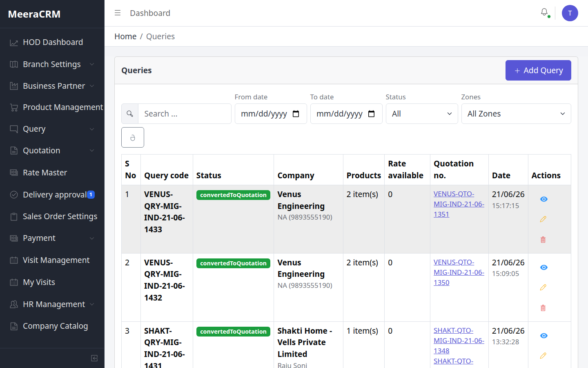Click the Quotation document icon
The height and width of the screenshot is (368, 588).
pyautogui.click(x=14, y=151)
